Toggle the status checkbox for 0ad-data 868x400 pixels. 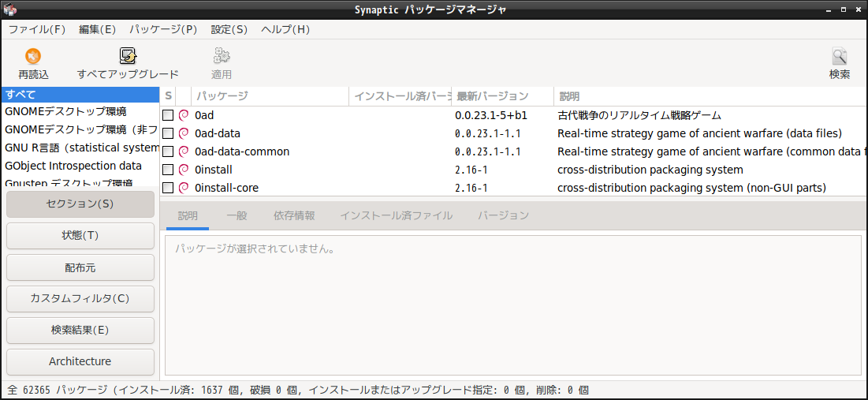click(168, 133)
